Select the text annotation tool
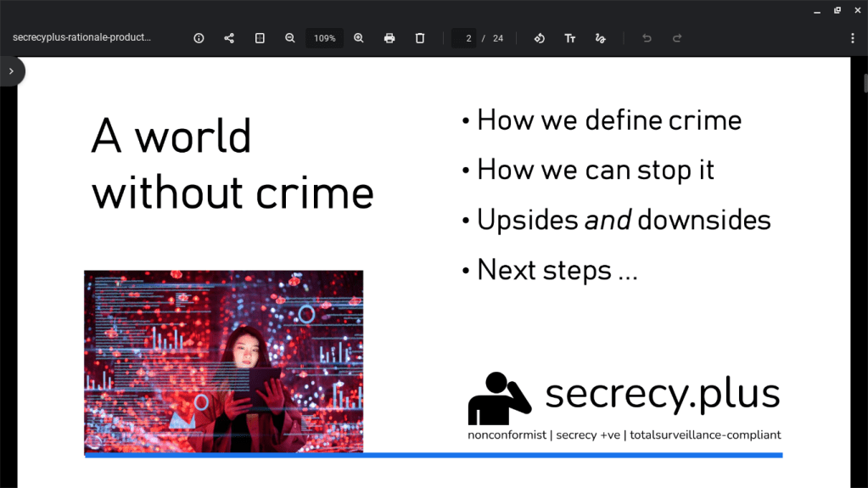Image resolution: width=868 pixels, height=488 pixels. click(570, 38)
